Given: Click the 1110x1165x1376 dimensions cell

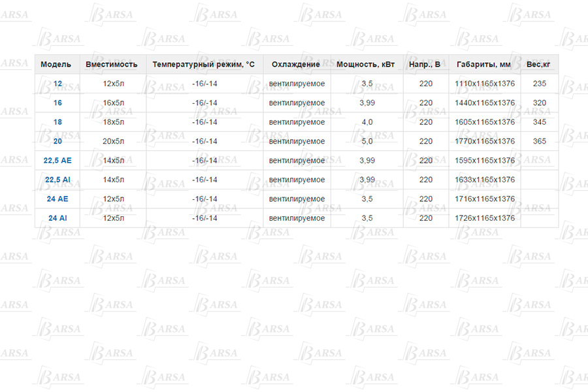Looking at the screenshot, I should 485,84.
